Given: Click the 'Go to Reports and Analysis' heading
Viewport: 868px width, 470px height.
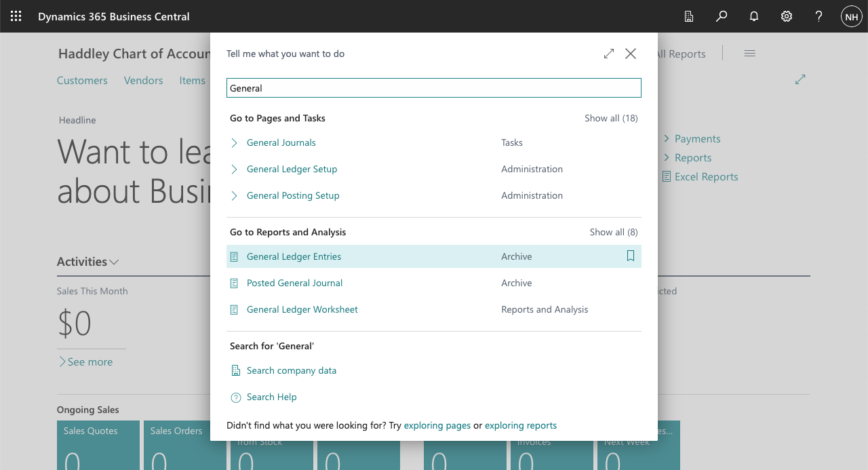Looking at the screenshot, I should coord(288,232).
